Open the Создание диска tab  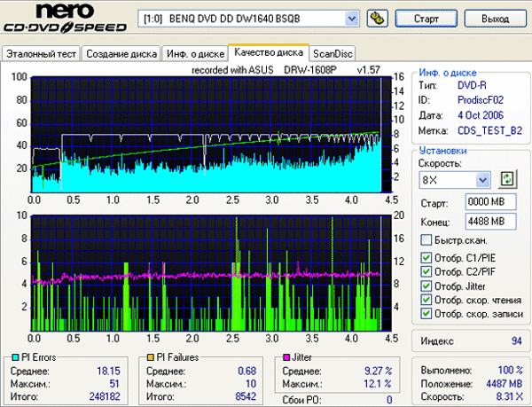[121, 54]
